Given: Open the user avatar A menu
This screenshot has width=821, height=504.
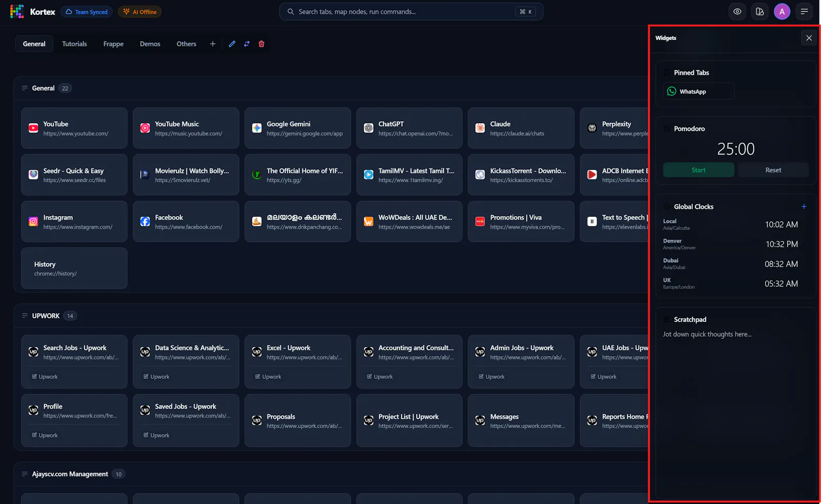Looking at the screenshot, I should pos(782,11).
